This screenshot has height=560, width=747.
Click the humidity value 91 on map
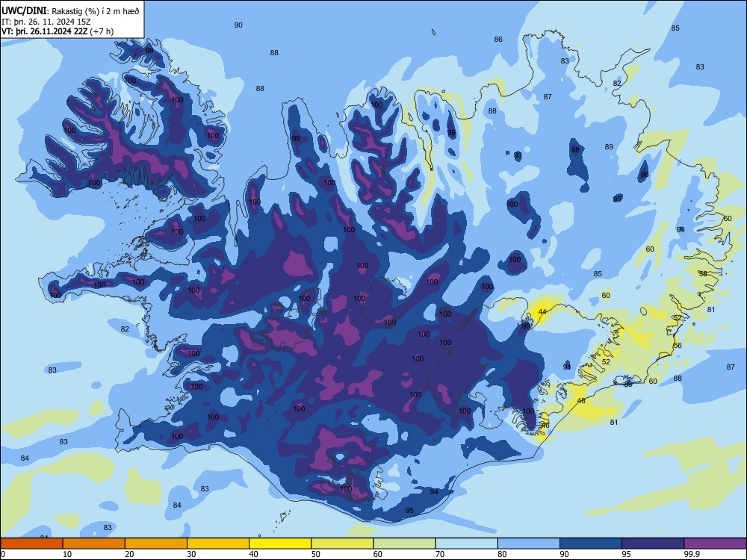click(x=567, y=367)
